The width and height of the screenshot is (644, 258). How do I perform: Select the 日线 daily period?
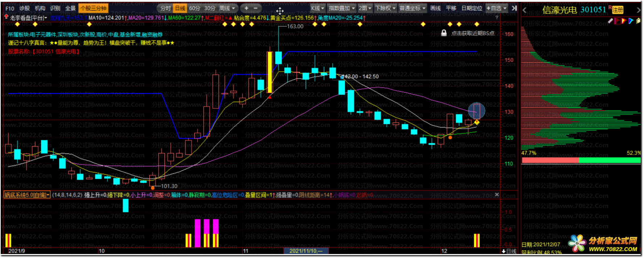tap(180, 8)
